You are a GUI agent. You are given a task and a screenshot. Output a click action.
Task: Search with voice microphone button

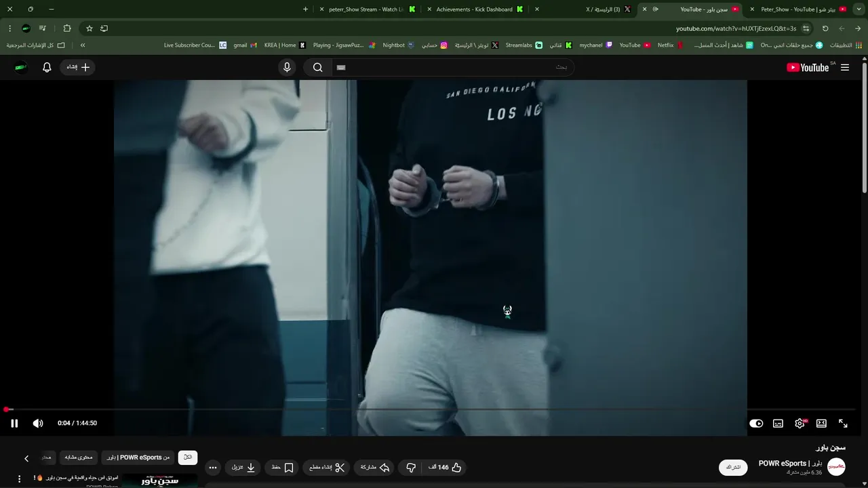tap(287, 67)
